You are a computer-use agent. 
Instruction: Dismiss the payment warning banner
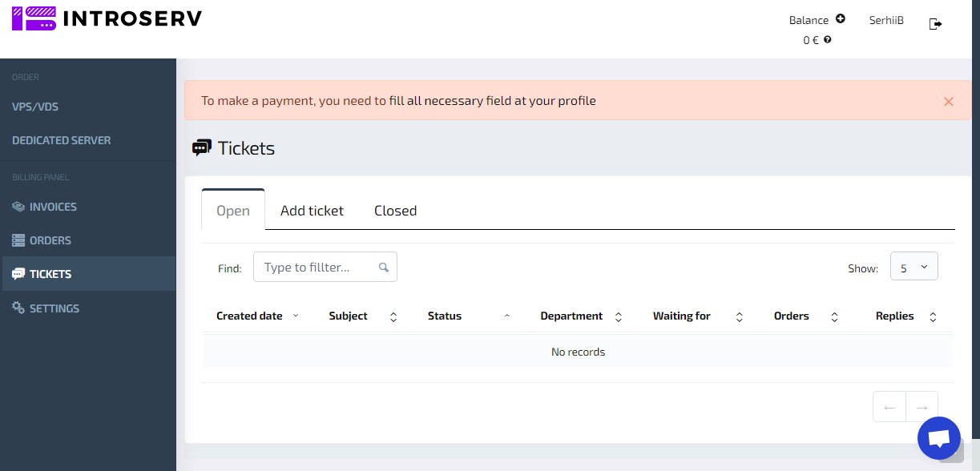[948, 102]
